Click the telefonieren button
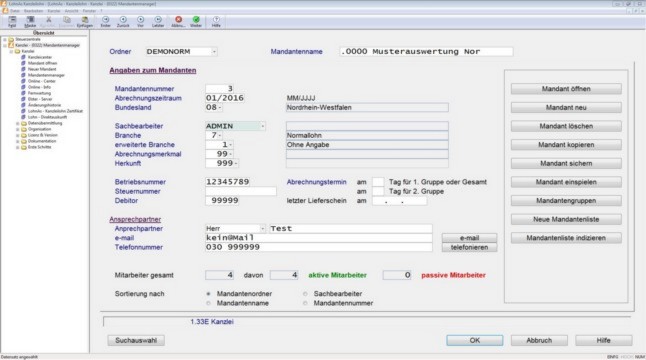This screenshot has height=360, width=646. (x=469, y=248)
